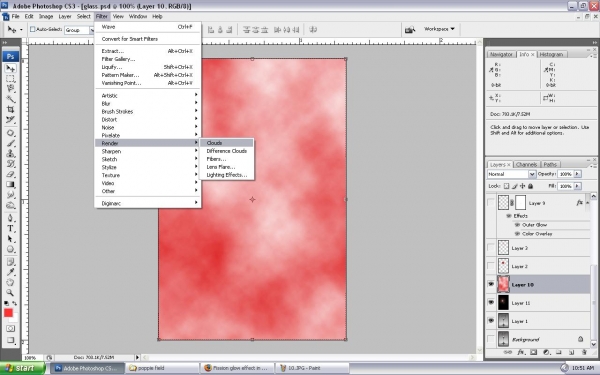The image size is (600, 375).
Task: Click the Go to Bridge icon
Action: 410,29
